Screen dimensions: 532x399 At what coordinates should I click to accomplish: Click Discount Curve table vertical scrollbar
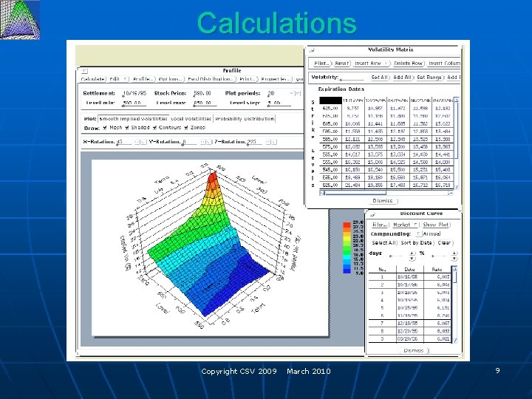[x=455, y=304]
